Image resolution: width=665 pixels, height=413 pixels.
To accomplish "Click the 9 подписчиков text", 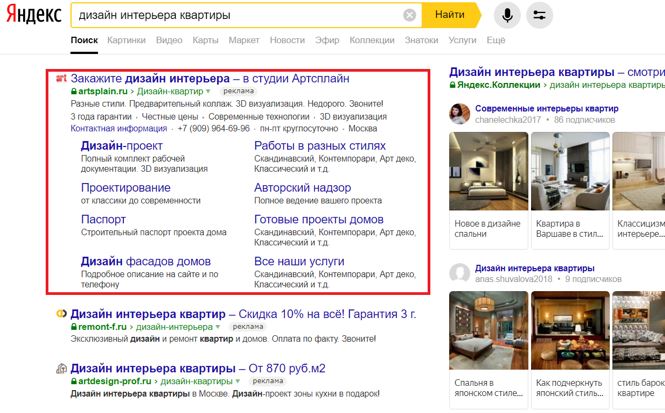I will 593,279.
